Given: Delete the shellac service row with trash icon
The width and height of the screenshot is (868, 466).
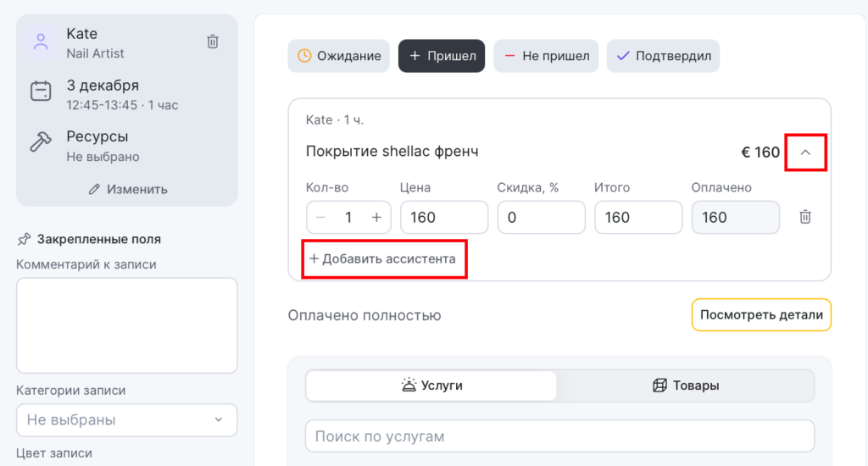Looking at the screenshot, I should pos(805,217).
